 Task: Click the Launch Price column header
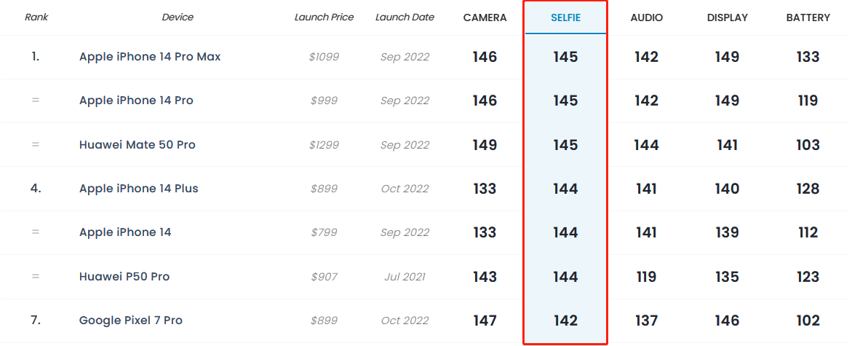[x=324, y=17]
